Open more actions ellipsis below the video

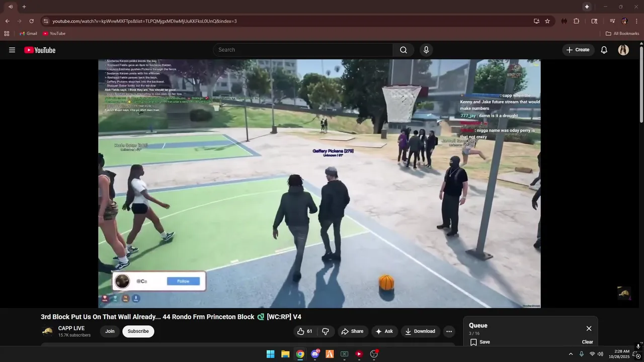coord(449,331)
